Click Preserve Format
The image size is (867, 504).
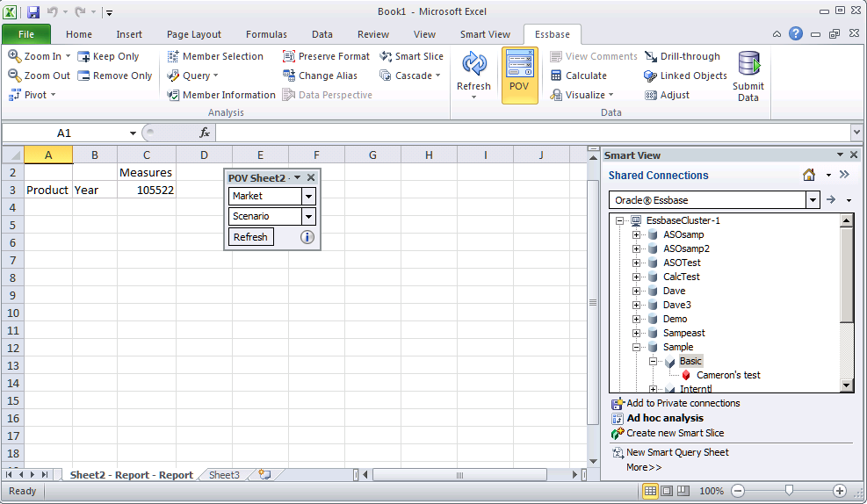326,56
